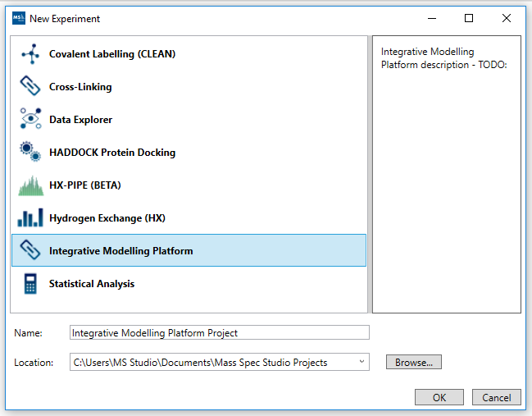
Task: Click the Statistical Analysis calculator icon
Action: (30, 284)
